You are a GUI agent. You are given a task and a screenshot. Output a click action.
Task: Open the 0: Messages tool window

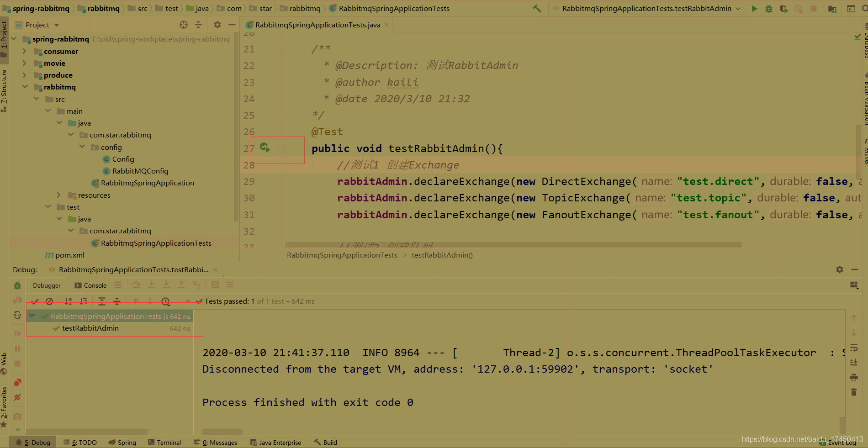(215, 443)
